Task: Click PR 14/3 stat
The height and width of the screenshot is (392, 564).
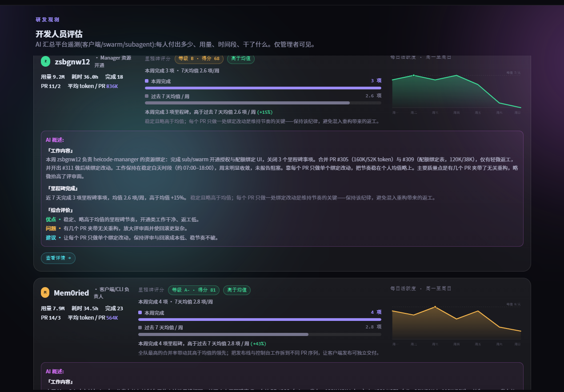Action: 51,318
